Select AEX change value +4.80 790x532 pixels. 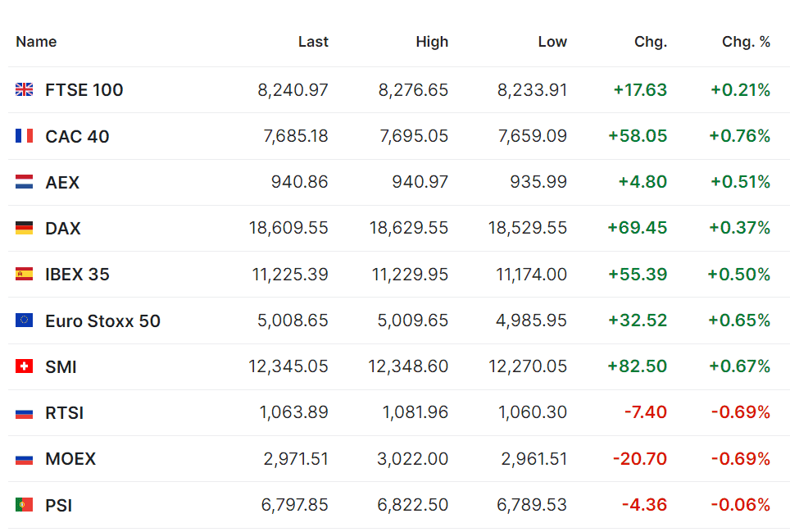(642, 182)
